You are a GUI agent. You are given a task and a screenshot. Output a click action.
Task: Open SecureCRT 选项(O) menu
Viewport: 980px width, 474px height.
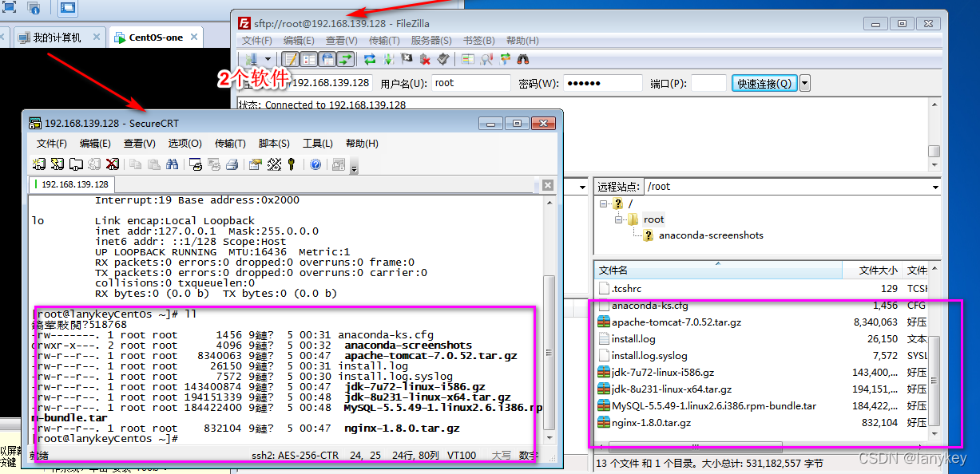click(184, 144)
